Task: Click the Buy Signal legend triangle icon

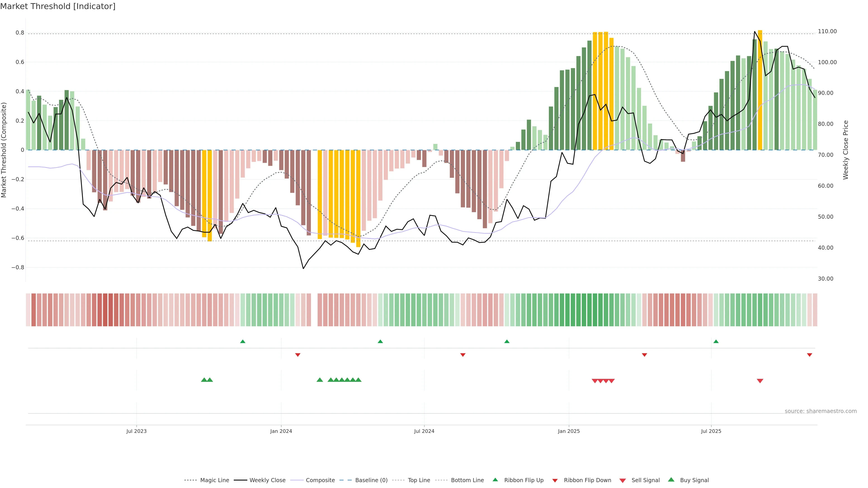Action: pos(671,480)
